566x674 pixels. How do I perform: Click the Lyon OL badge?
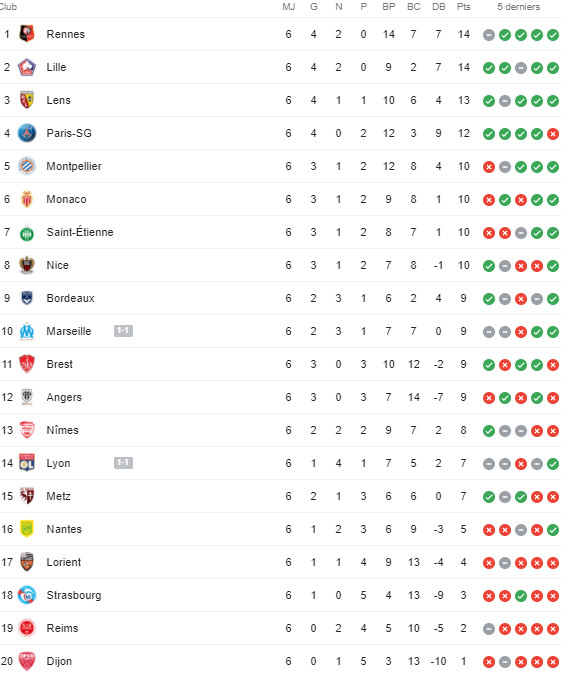tap(27, 463)
